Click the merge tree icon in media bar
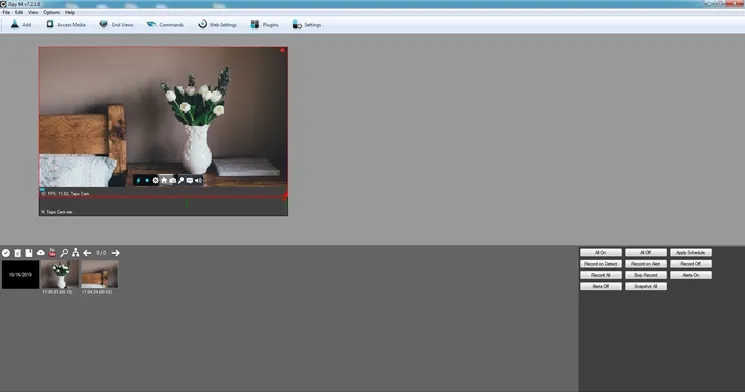The height and width of the screenshot is (392, 745). pos(76,253)
